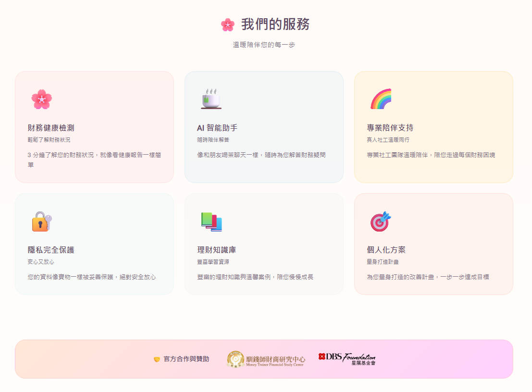Click the 溫暖陪伴您的每一步 subtitle
Viewport: 532px width, 392px height.
pos(264,45)
